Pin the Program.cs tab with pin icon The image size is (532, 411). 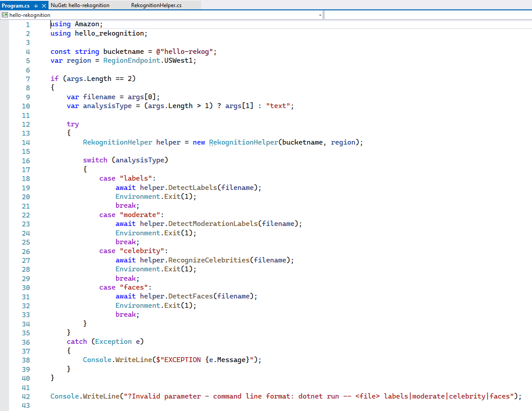click(x=36, y=6)
